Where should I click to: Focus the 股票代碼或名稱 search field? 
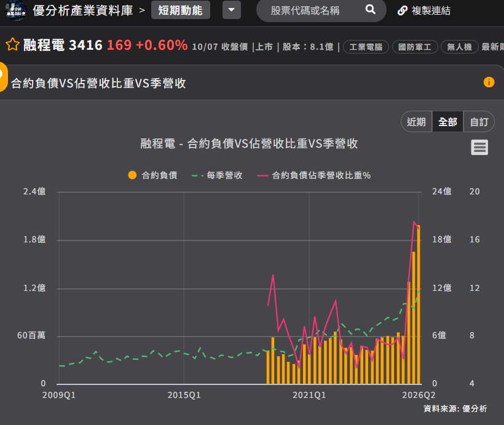coord(321,10)
